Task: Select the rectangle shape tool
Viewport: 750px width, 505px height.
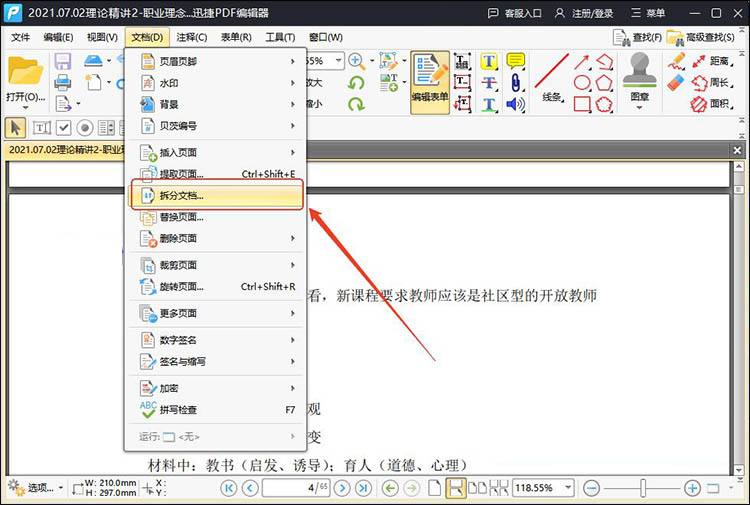Action: pos(582,104)
